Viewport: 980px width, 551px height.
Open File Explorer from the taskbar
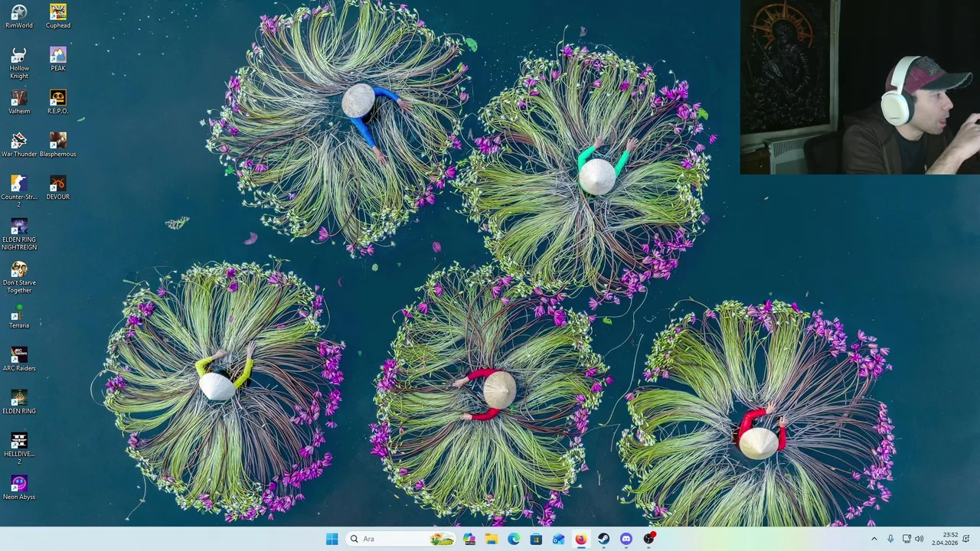(491, 539)
